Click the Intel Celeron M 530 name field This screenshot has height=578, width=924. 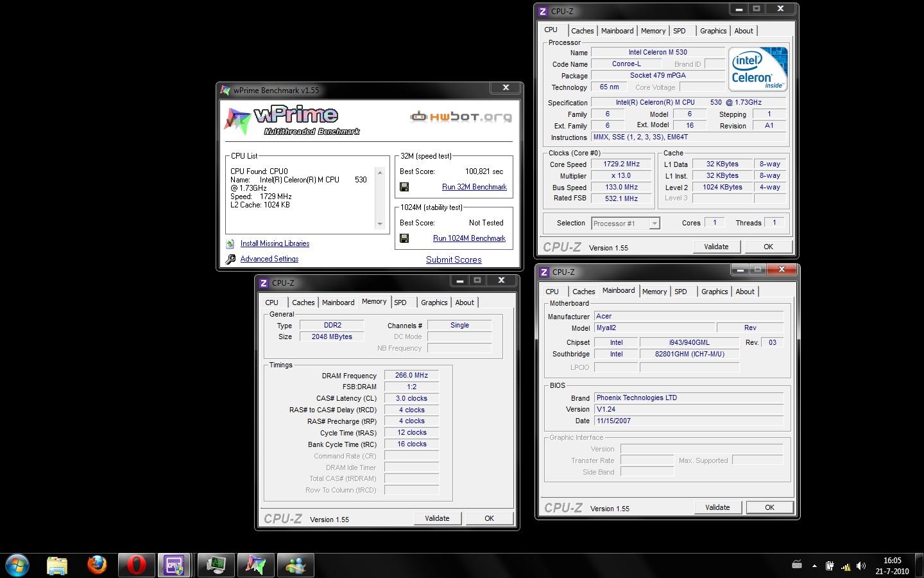point(658,52)
